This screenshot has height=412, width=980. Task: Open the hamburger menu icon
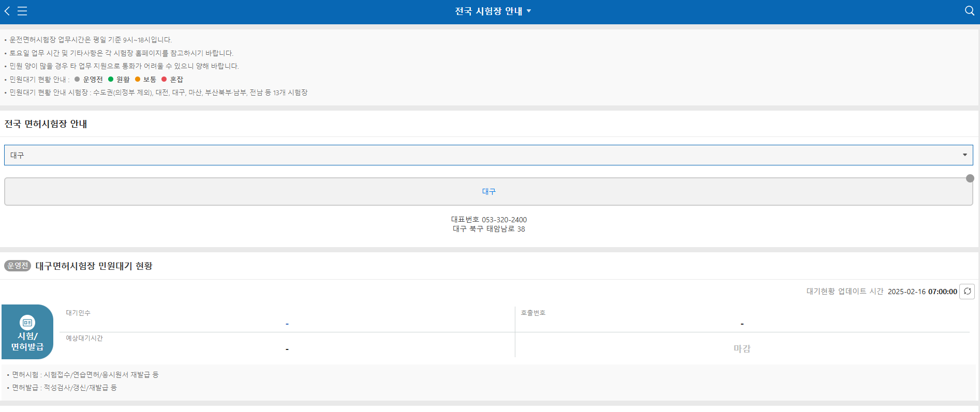pyautogui.click(x=22, y=11)
